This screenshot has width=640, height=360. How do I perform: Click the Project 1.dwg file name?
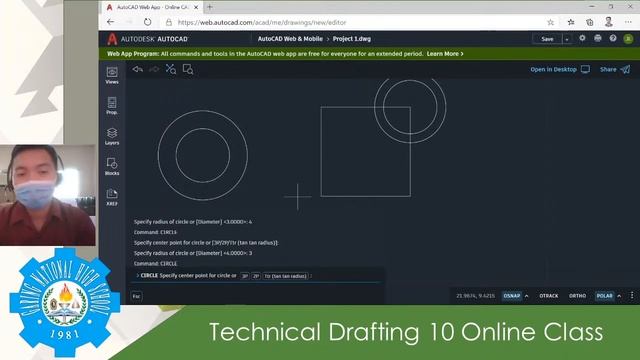tap(352, 39)
